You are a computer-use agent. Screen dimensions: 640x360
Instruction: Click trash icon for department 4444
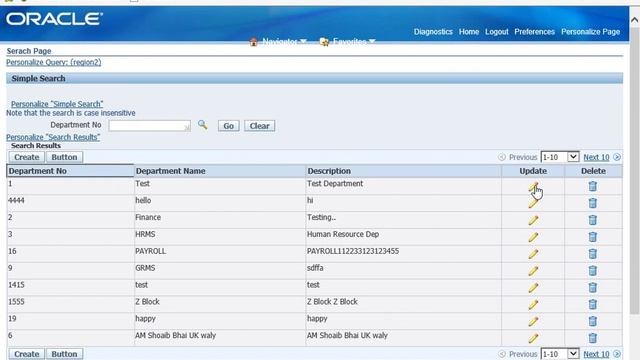(x=593, y=203)
